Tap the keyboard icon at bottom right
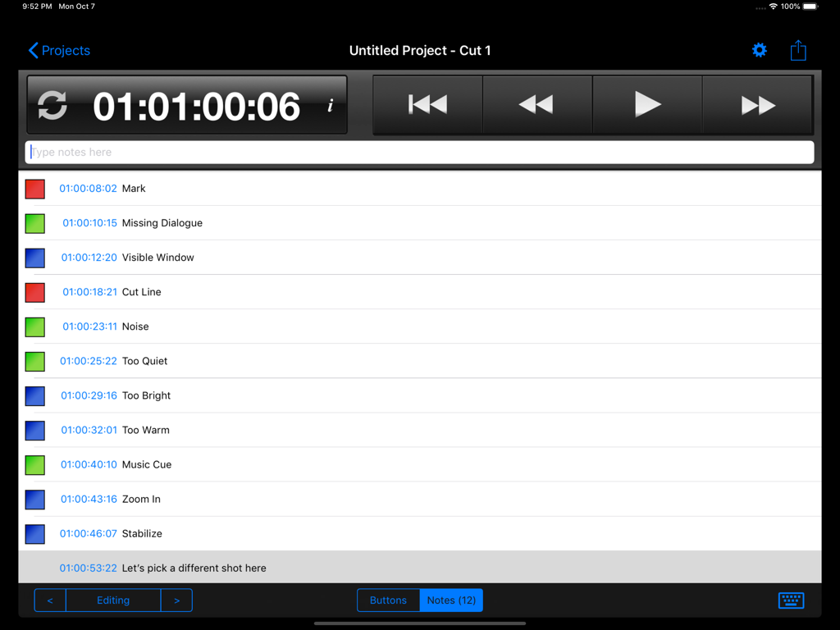 pos(791,600)
